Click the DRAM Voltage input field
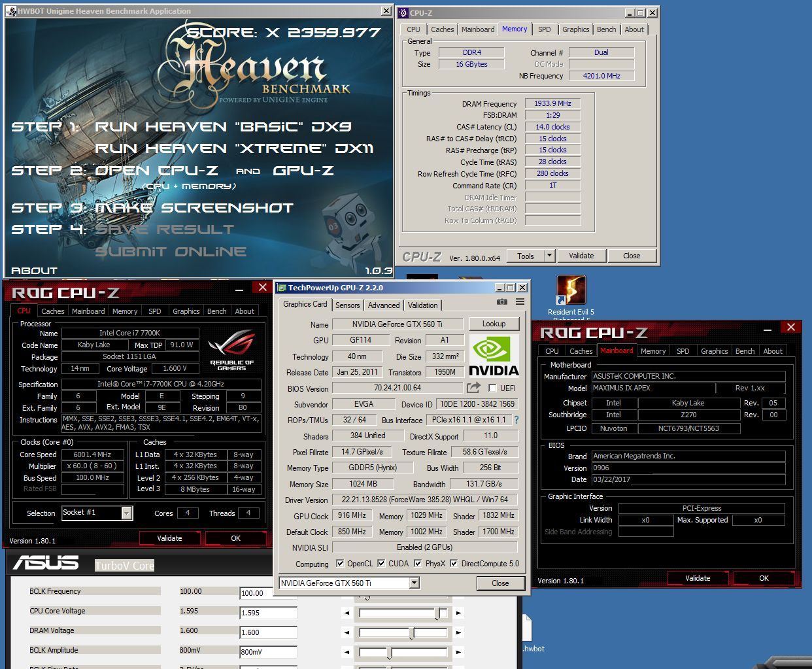Image resolution: width=812 pixels, height=669 pixels. (x=268, y=632)
